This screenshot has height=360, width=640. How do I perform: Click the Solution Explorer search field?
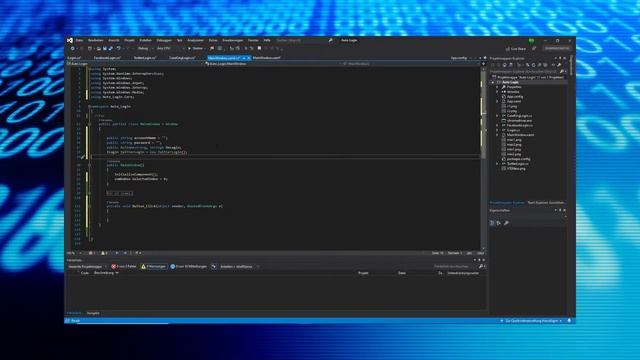[x=524, y=71]
